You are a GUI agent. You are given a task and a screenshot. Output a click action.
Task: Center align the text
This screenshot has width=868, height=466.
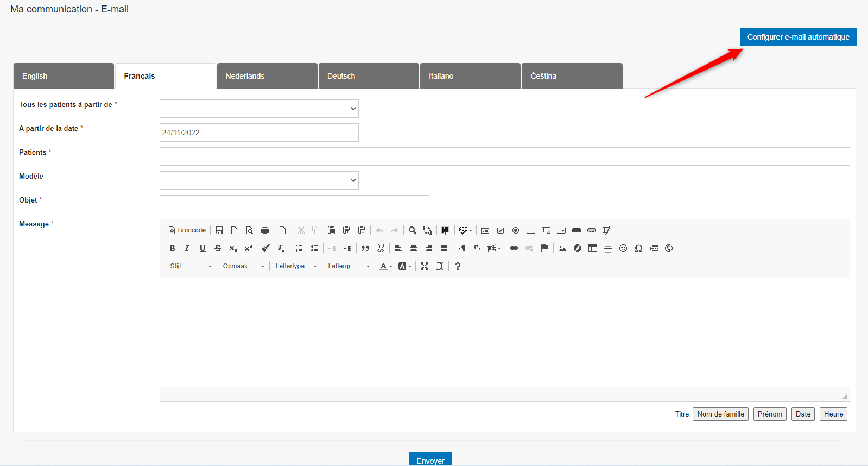[x=414, y=248]
